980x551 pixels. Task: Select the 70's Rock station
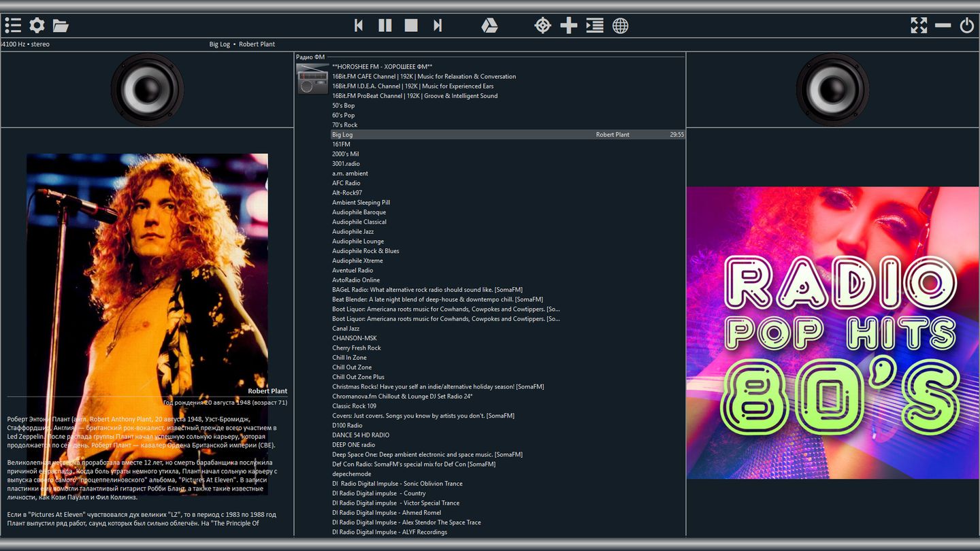coord(344,125)
